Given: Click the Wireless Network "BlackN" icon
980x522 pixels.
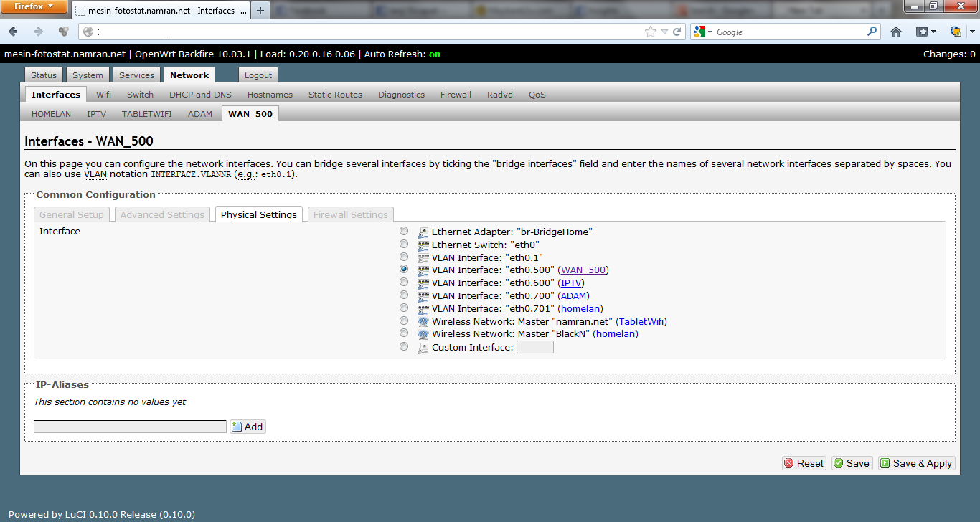Looking at the screenshot, I should click(423, 334).
